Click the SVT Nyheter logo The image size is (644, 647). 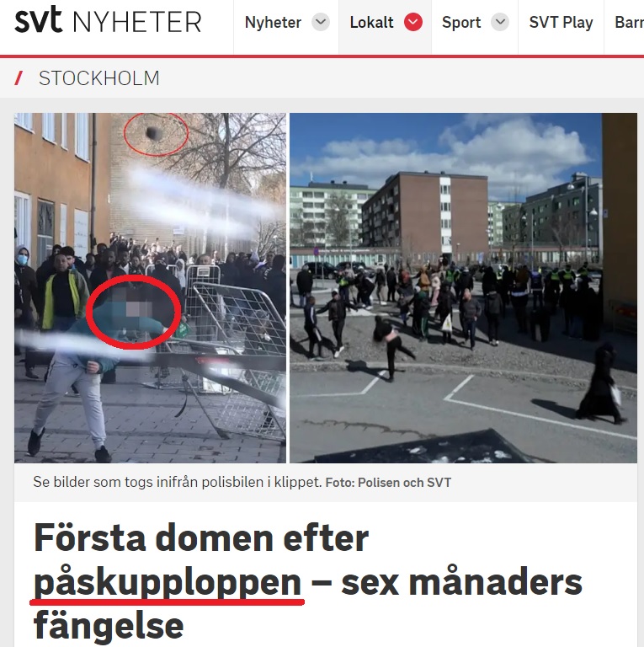(x=108, y=20)
